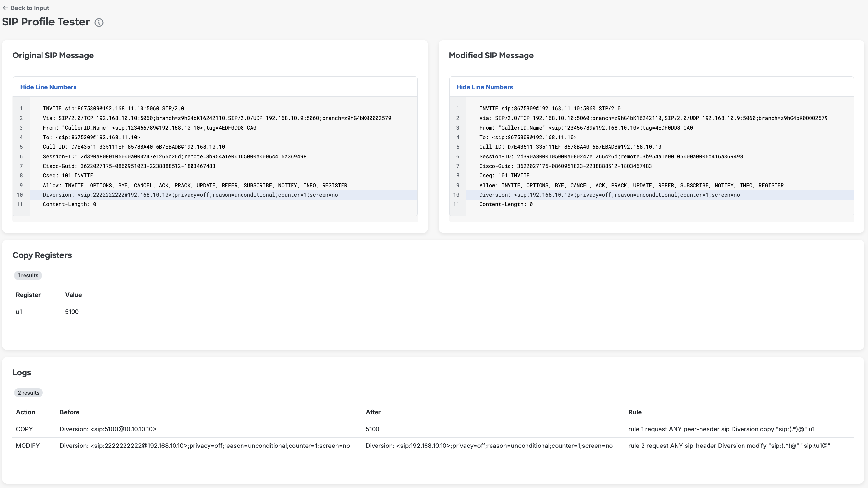Click the modified Via header line
The height and width of the screenshot is (488, 868).
[653, 118]
